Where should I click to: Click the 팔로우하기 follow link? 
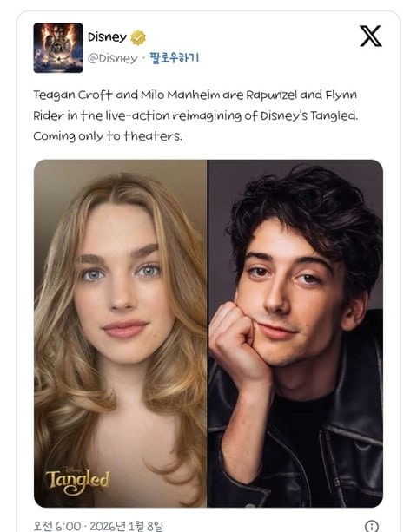[175, 57]
